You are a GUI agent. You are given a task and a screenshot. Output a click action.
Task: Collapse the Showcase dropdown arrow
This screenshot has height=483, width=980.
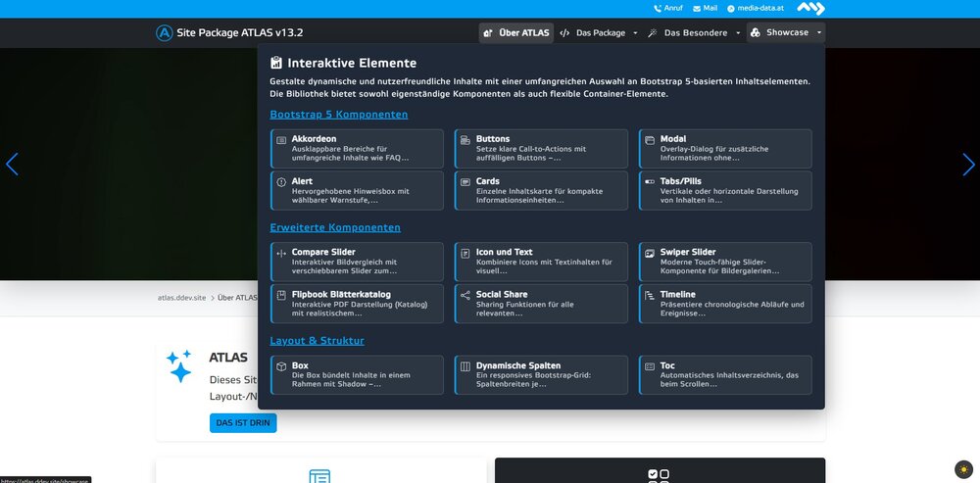[x=818, y=32]
